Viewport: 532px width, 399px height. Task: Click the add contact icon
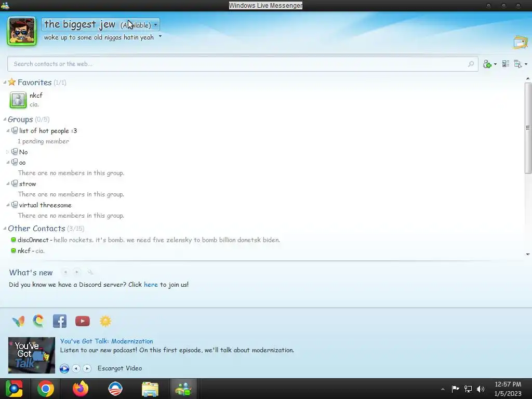(x=487, y=64)
